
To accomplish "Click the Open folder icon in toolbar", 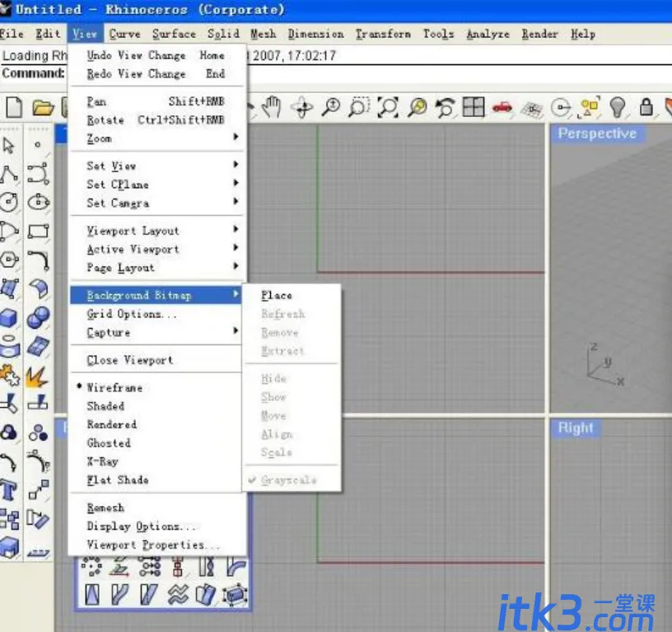I will [x=43, y=107].
